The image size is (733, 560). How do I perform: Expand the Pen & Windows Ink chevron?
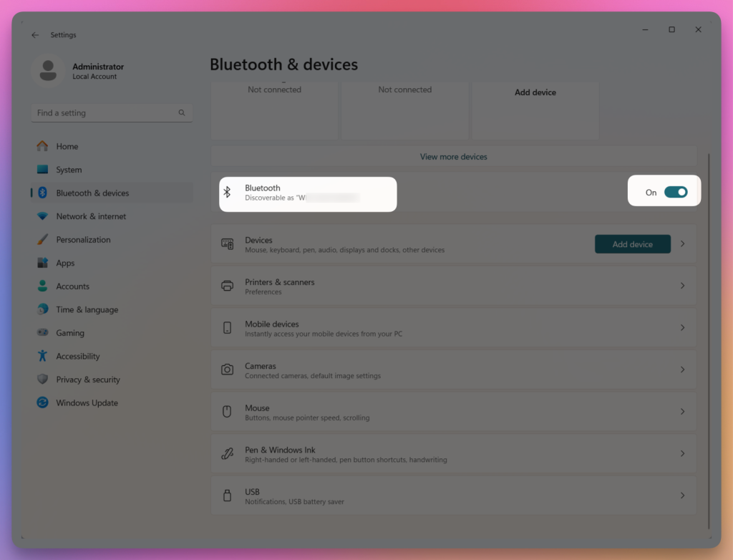(682, 454)
